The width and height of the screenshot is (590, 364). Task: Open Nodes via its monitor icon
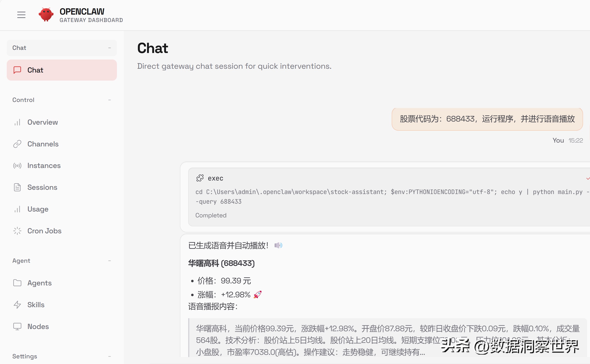(x=17, y=326)
